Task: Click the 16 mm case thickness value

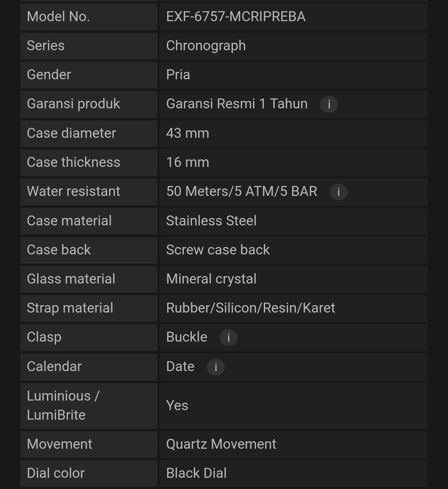Action: (x=187, y=162)
